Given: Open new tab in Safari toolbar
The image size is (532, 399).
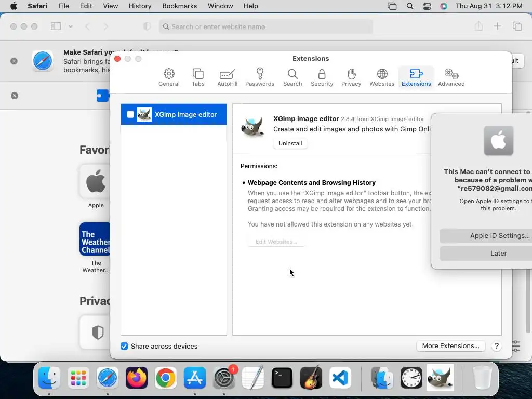Looking at the screenshot, I should click(x=497, y=26).
